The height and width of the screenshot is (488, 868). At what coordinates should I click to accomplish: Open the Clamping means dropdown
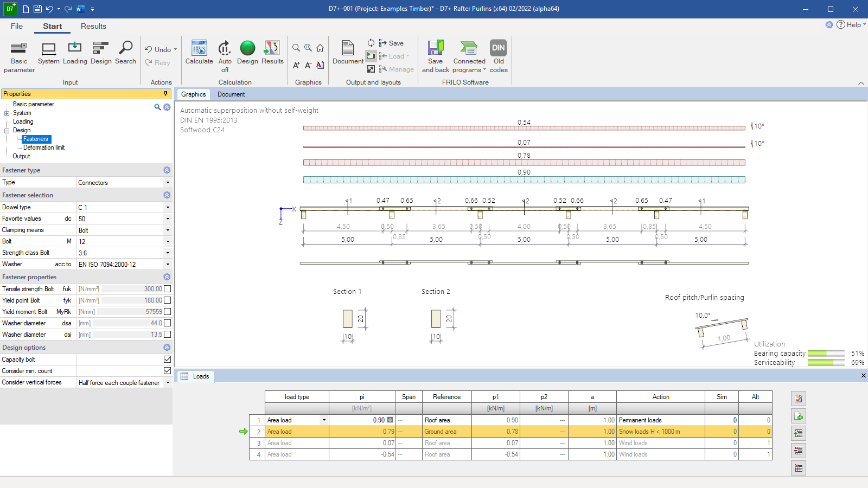[x=168, y=230]
